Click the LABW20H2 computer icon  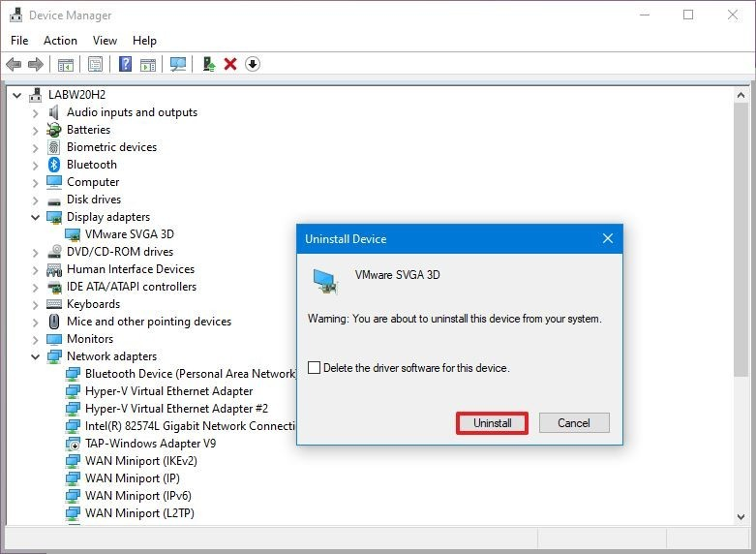point(35,95)
